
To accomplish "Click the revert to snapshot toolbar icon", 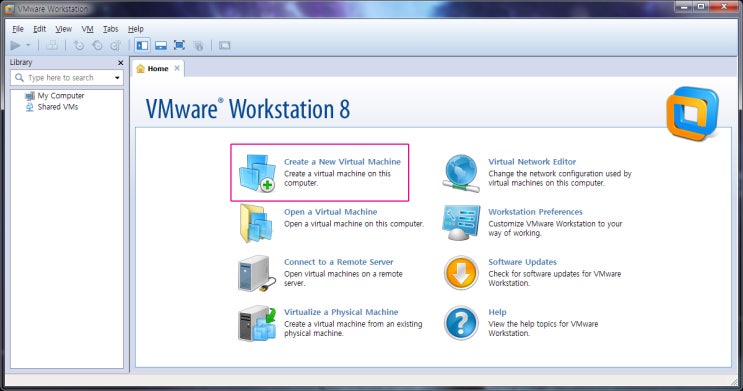I will coord(97,45).
